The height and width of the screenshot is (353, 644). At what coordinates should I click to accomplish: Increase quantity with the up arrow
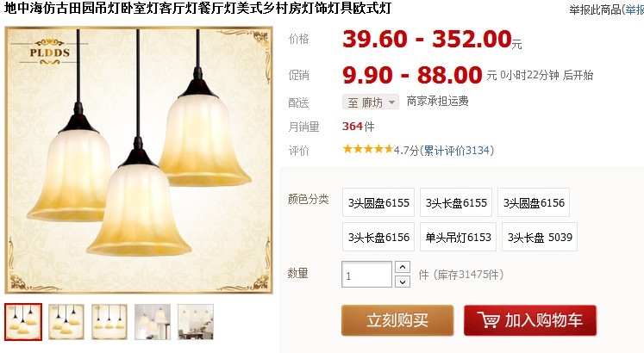403,267
